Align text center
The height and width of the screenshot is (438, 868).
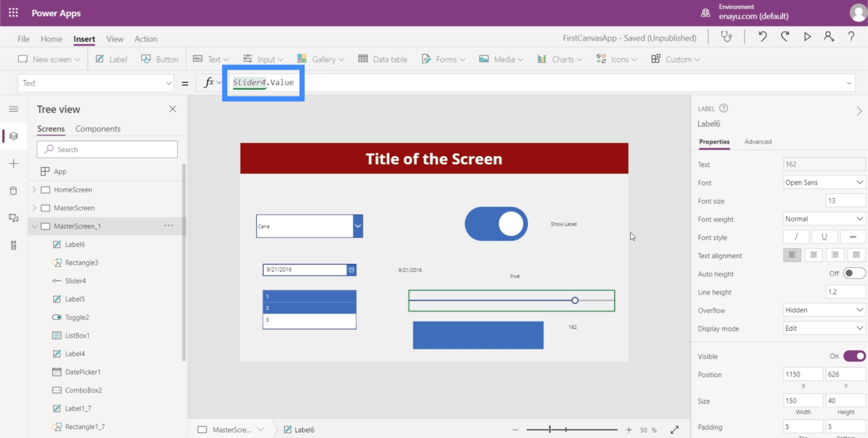point(814,255)
